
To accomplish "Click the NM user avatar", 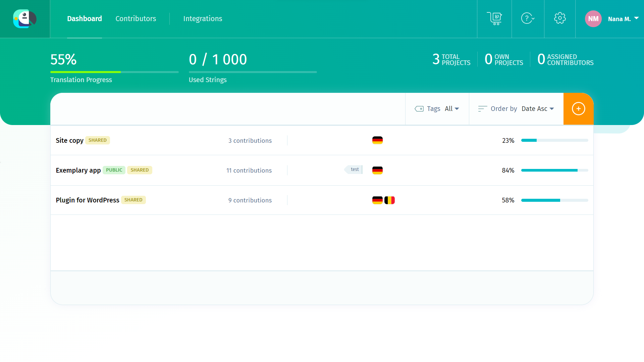I will click(x=593, y=19).
